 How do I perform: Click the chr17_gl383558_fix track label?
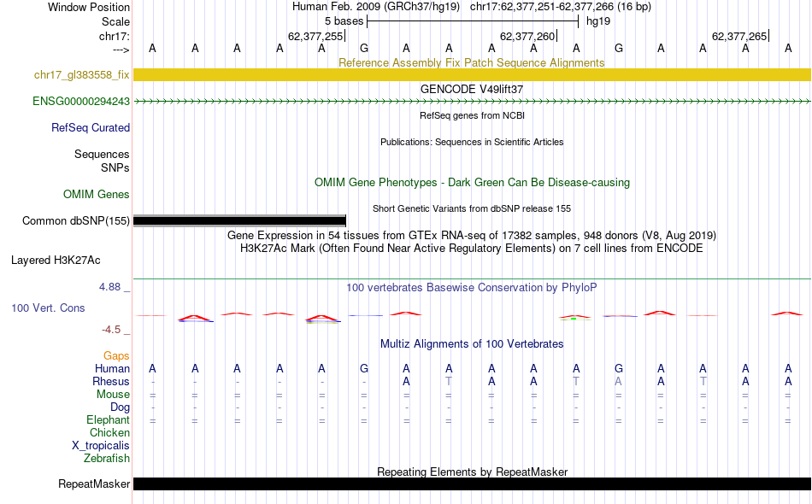(82, 75)
